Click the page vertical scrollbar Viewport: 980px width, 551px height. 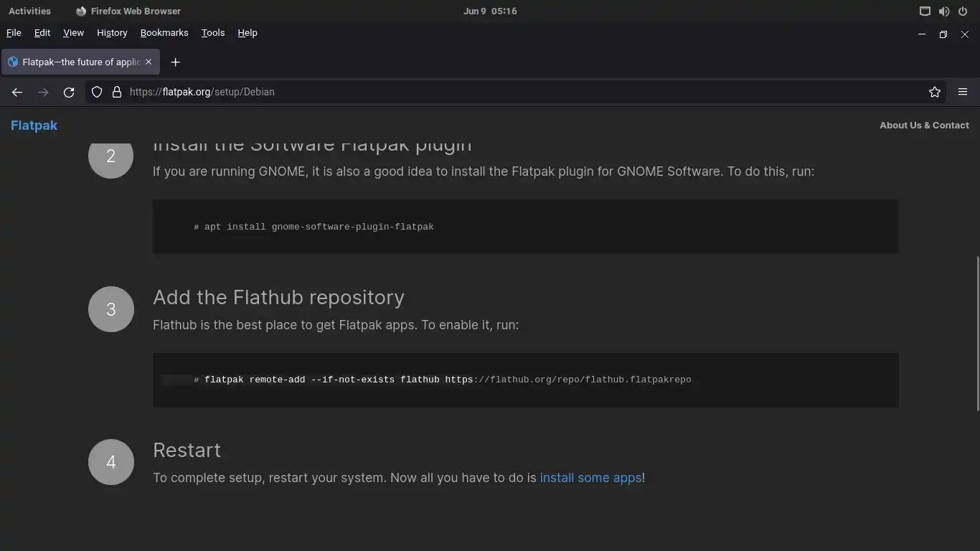click(x=977, y=334)
